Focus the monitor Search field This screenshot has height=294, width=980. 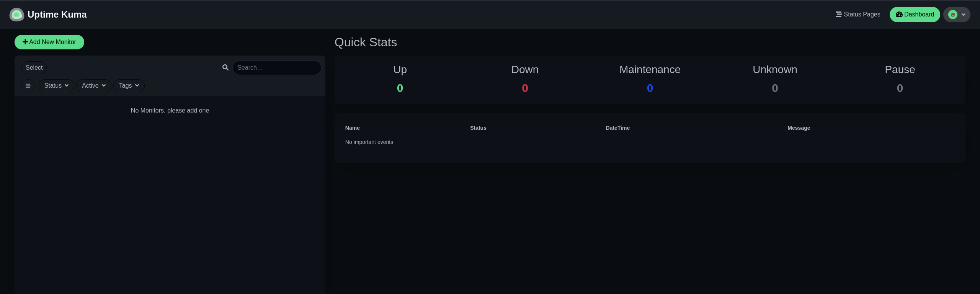(x=276, y=68)
